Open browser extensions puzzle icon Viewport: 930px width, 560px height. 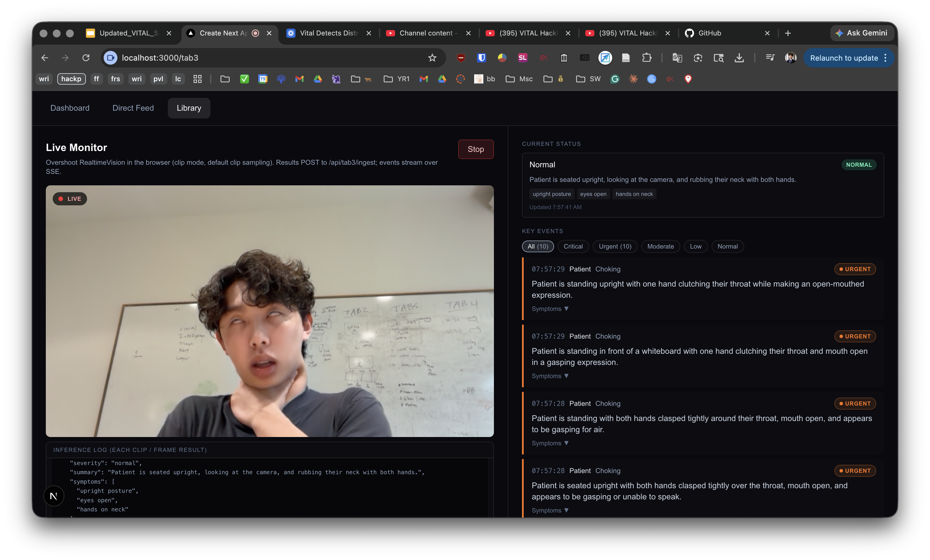tap(647, 58)
